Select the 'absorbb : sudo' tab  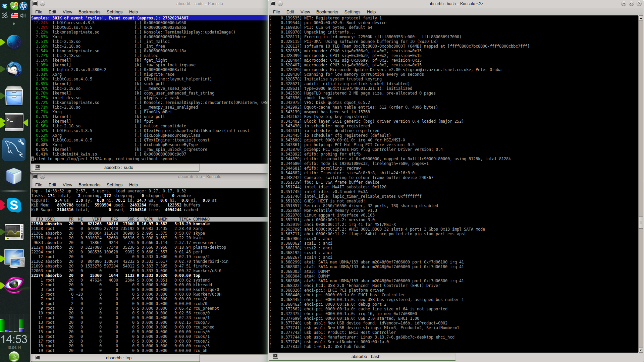pos(118,167)
